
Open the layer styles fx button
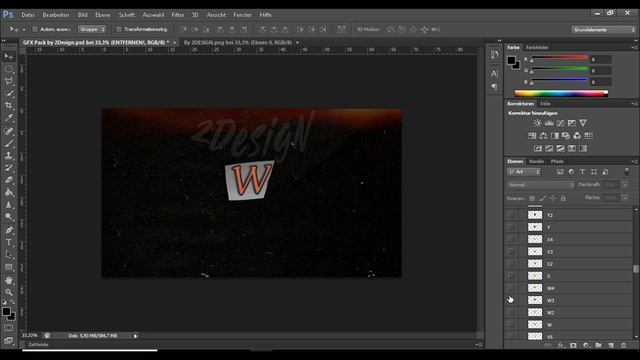click(x=561, y=345)
